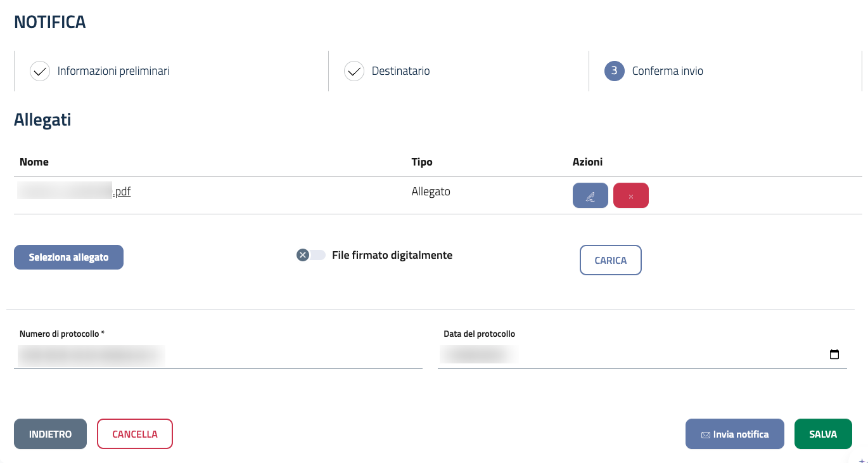Click the step 3 number circle

tap(614, 71)
